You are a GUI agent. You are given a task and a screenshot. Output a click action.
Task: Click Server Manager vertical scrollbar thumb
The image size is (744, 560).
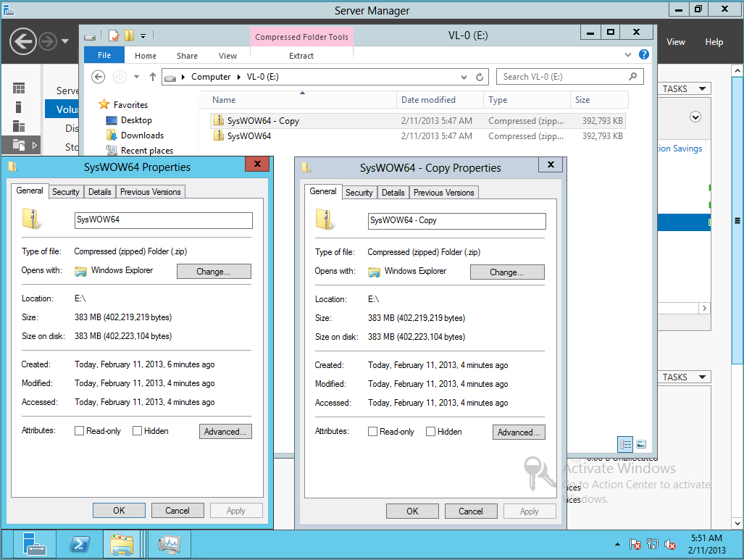(737, 221)
